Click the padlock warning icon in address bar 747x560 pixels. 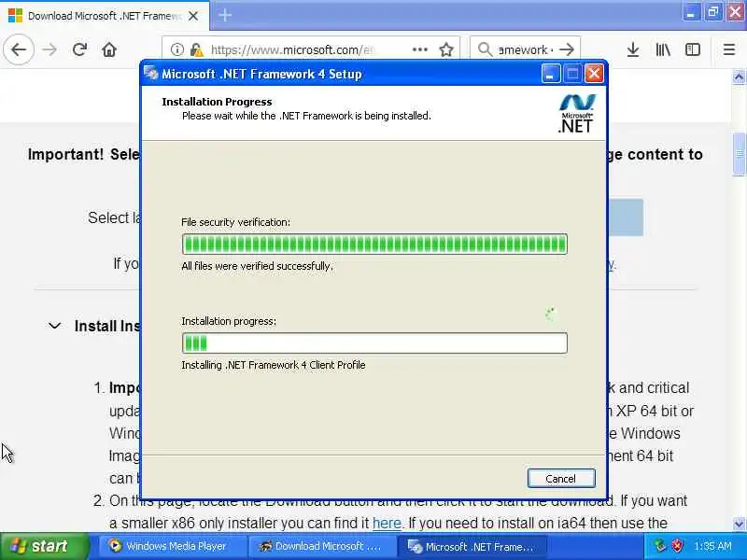tap(196, 49)
